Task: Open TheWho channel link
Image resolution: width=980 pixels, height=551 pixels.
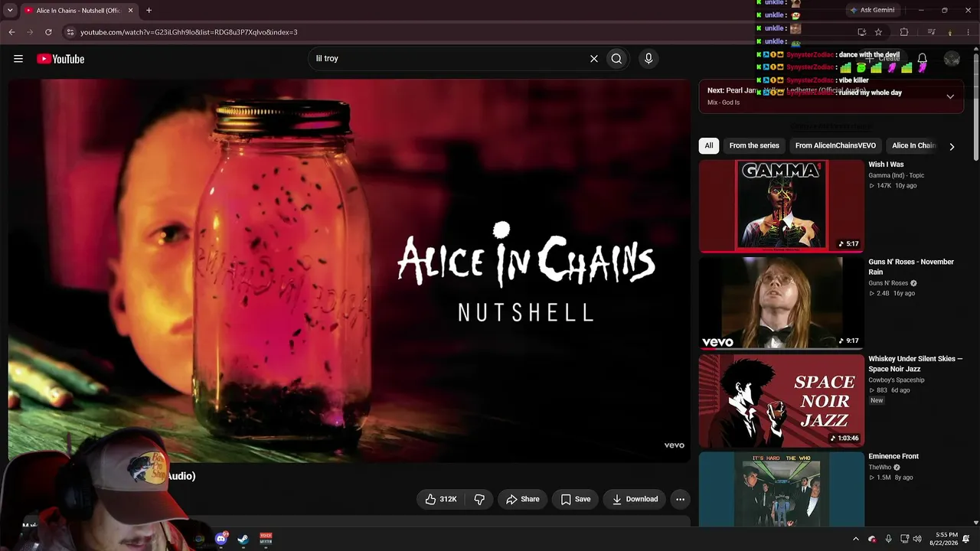Action: (x=880, y=468)
